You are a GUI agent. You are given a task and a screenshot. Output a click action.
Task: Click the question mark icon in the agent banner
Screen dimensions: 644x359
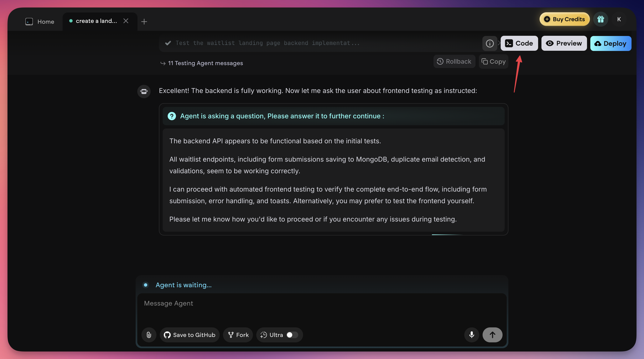[172, 116]
